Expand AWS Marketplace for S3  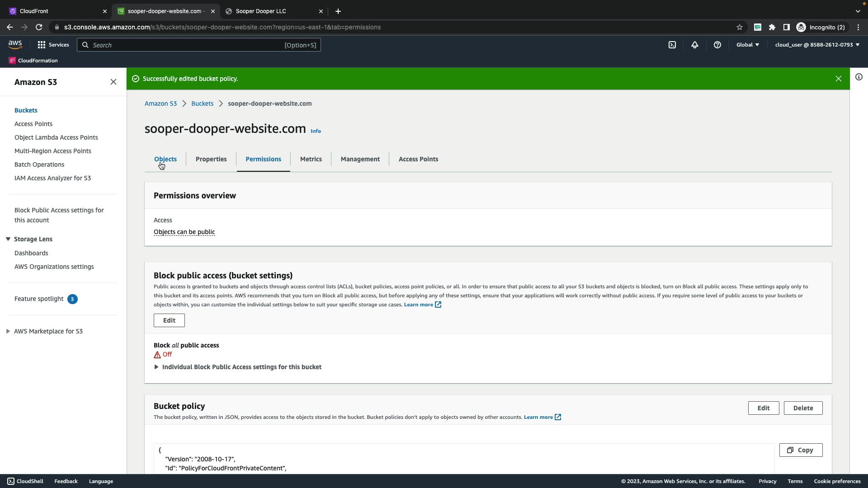coord(8,331)
